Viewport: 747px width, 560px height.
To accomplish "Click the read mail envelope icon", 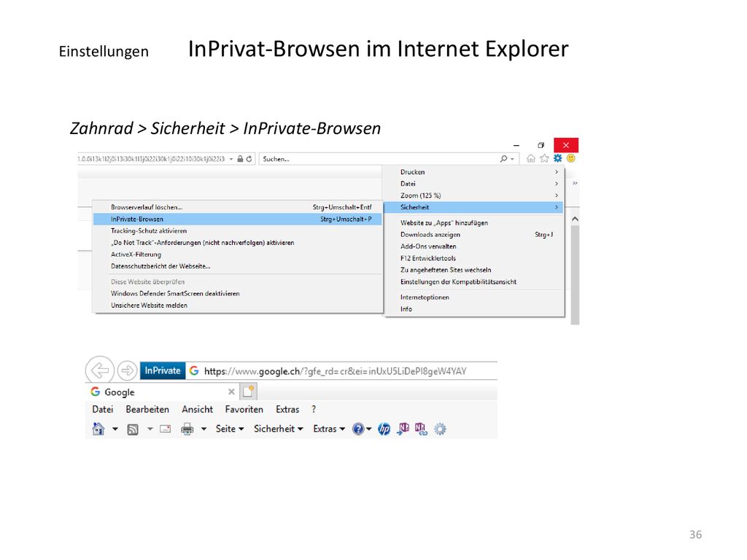I will coord(166,429).
